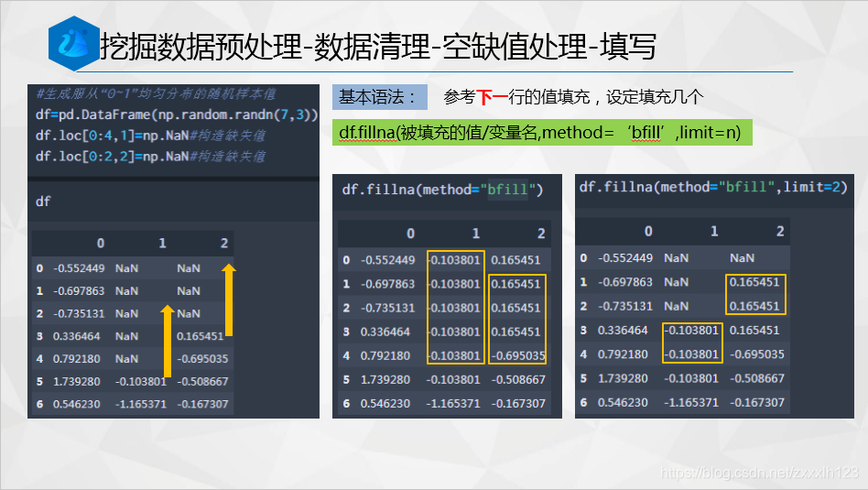Click the red 下一 text in description
This screenshot has width=868, height=490.
coord(492,97)
